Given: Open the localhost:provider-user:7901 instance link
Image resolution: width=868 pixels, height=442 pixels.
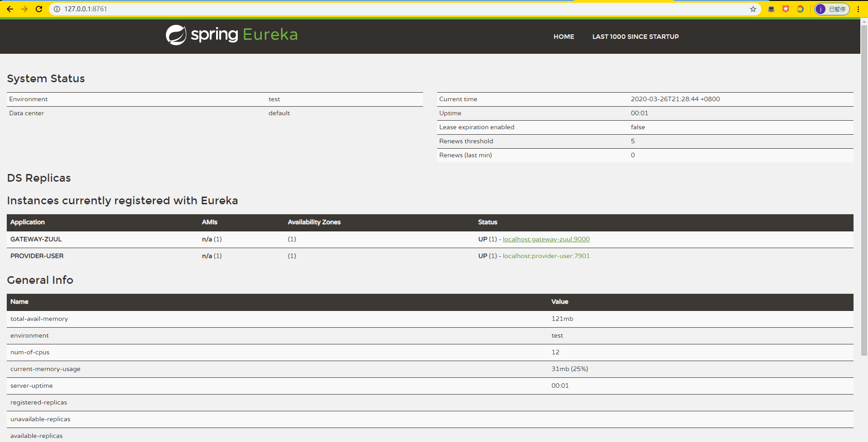Looking at the screenshot, I should [x=546, y=256].
